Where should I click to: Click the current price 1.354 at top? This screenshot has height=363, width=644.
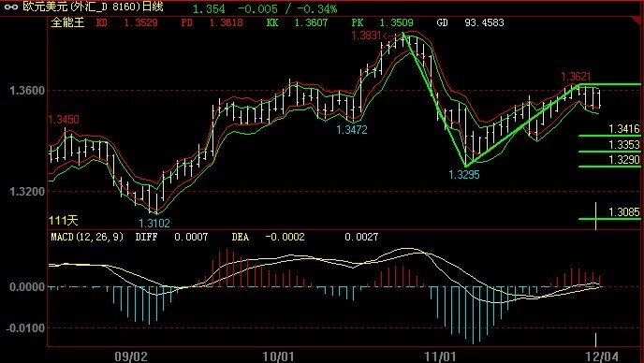(x=209, y=9)
